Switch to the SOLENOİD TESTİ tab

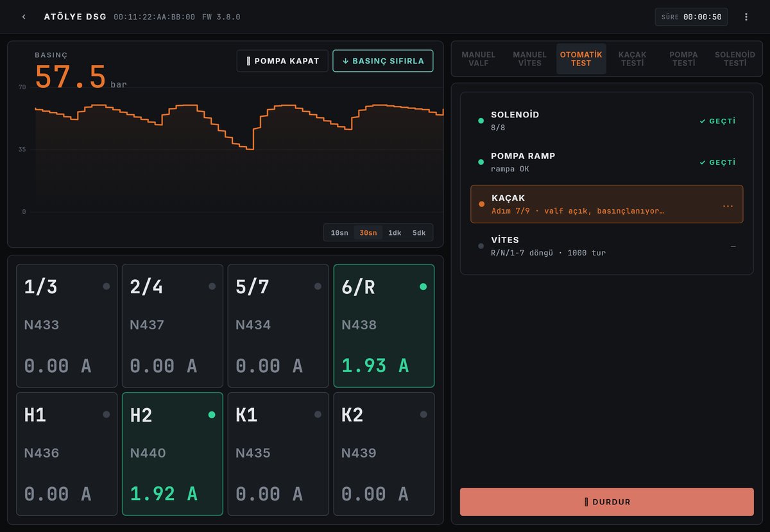(735, 59)
